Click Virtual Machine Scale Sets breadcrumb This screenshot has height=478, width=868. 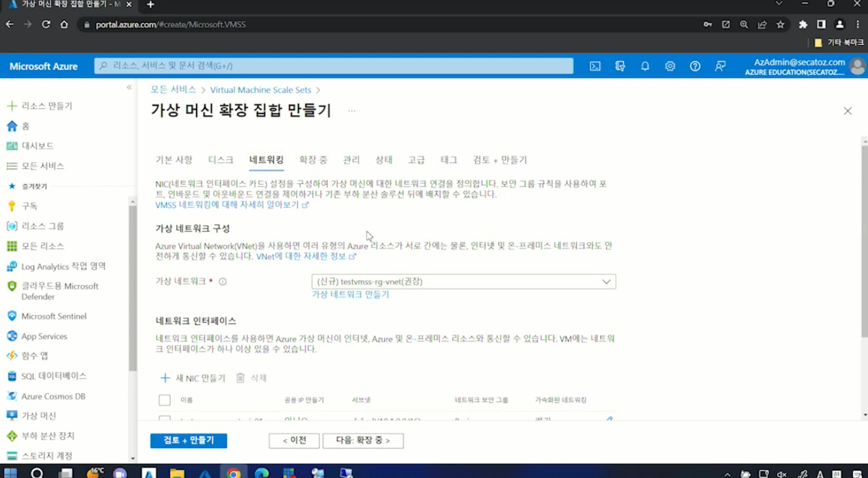260,90
